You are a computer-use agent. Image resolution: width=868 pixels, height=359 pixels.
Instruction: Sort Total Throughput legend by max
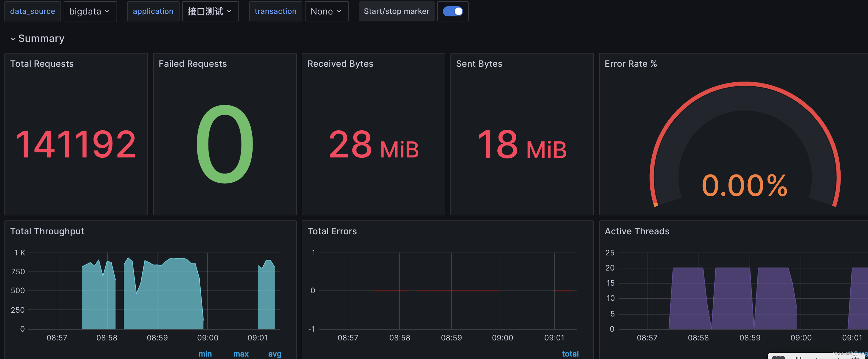point(241,354)
